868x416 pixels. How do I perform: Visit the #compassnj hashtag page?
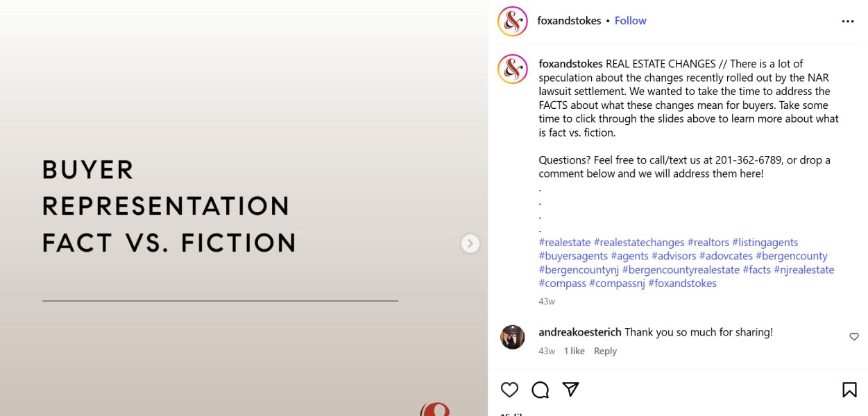[617, 284]
